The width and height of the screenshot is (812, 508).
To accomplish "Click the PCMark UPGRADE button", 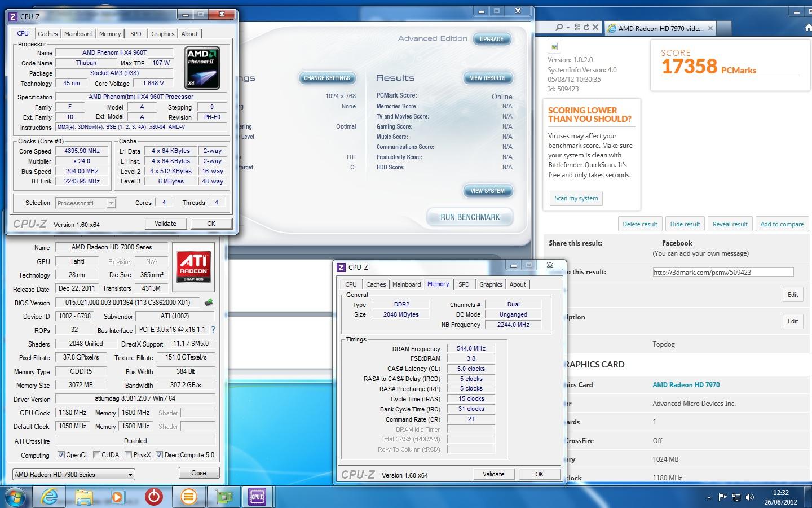I will [x=492, y=39].
